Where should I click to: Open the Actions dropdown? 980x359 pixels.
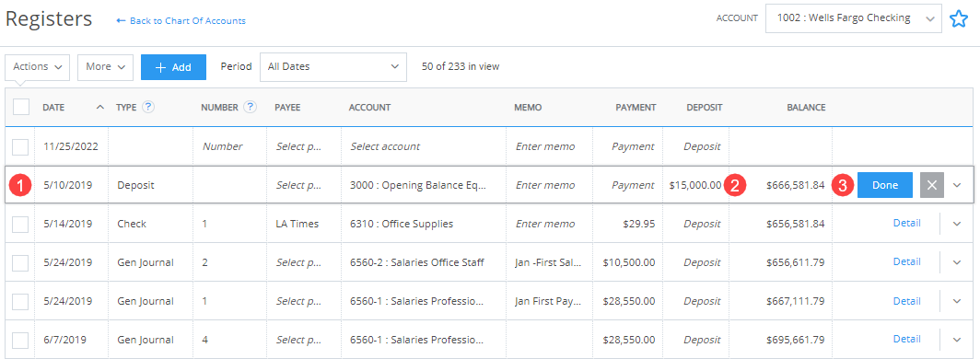[x=37, y=67]
